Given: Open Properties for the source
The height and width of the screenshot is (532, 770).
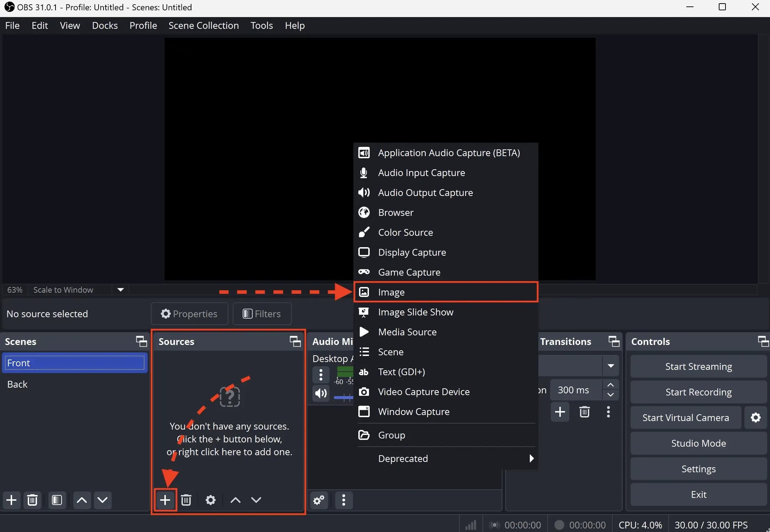Looking at the screenshot, I should click(x=189, y=314).
